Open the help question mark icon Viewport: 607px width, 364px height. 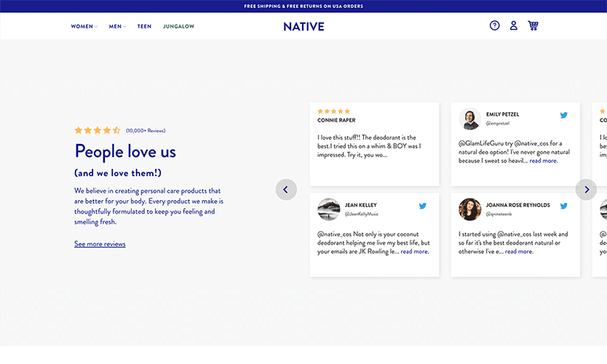[x=494, y=25]
